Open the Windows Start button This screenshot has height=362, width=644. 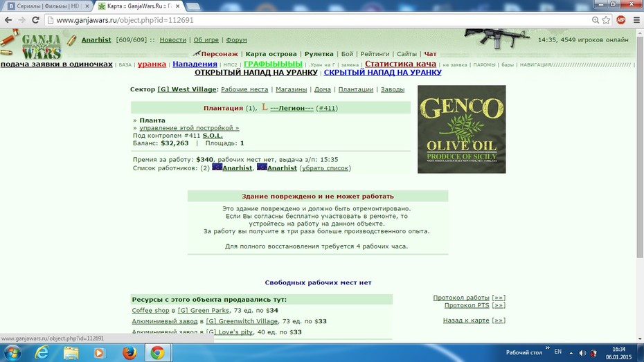click(x=12, y=352)
